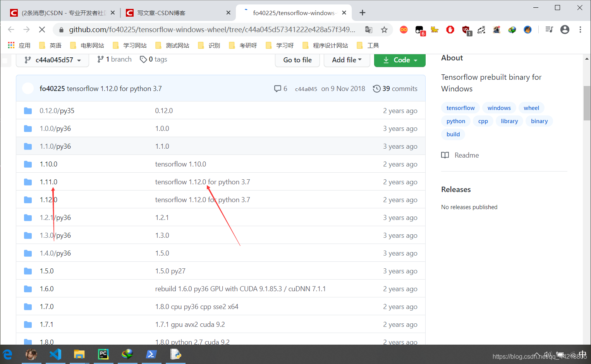View the 1 branch link
591x364 pixels.
point(114,59)
